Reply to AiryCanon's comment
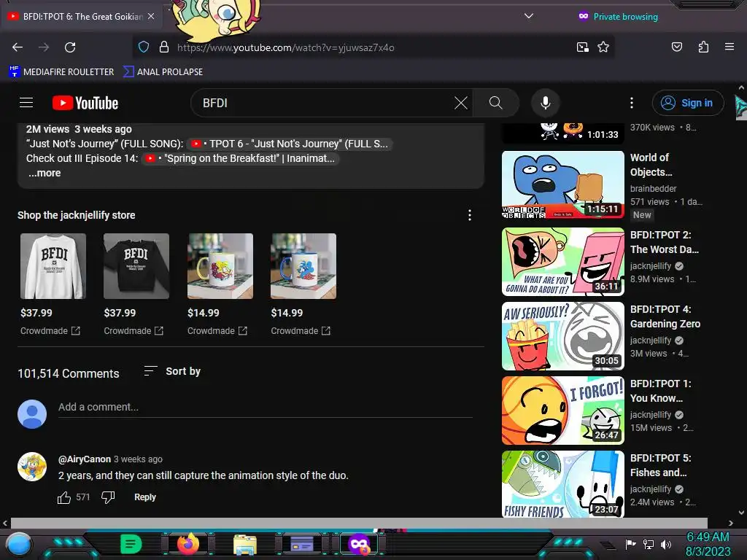The width and height of the screenshot is (747, 560). click(x=145, y=497)
